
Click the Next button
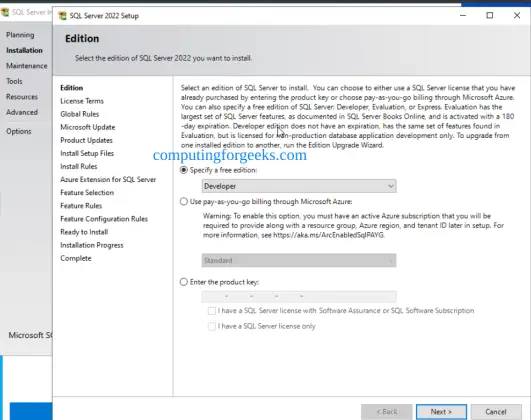pyautogui.click(x=441, y=412)
